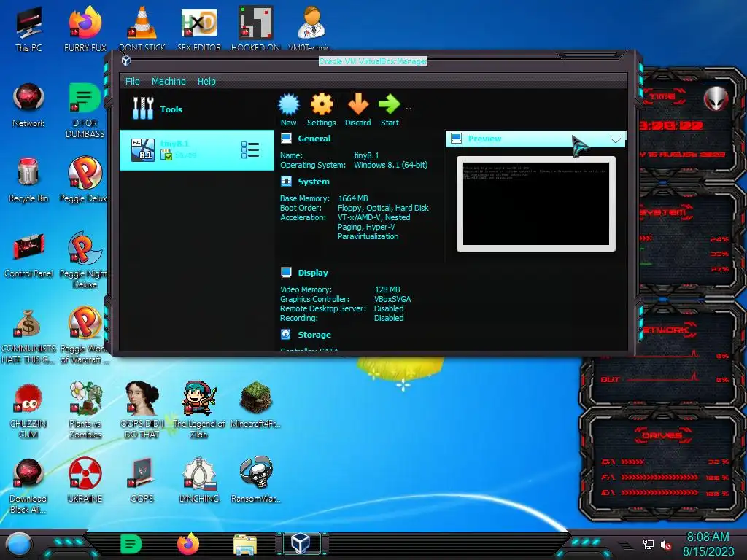This screenshot has width=747, height=560.
Task: Click the Preview header monitor icon
Action: click(456, 138)
